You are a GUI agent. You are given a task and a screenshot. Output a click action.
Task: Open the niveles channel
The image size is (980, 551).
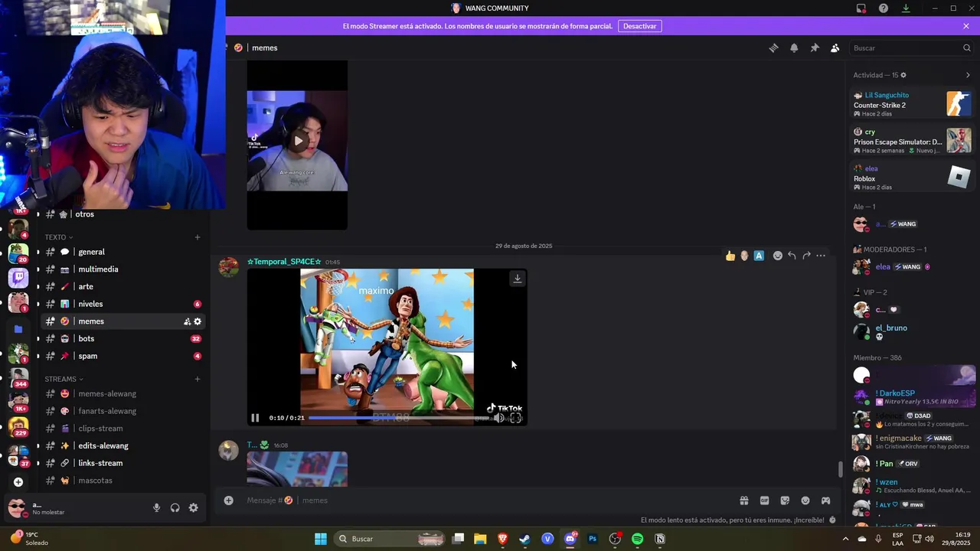pyautogui.click(x=122, y=304)
